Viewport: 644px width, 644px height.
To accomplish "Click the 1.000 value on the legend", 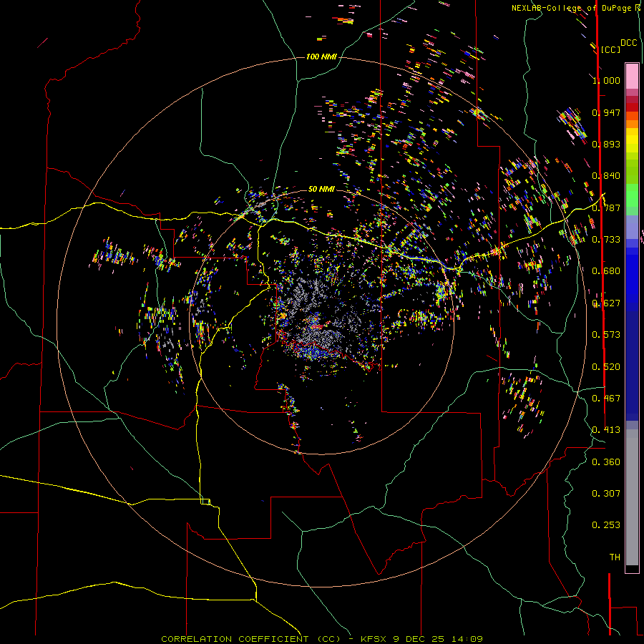I will (606, 80).
